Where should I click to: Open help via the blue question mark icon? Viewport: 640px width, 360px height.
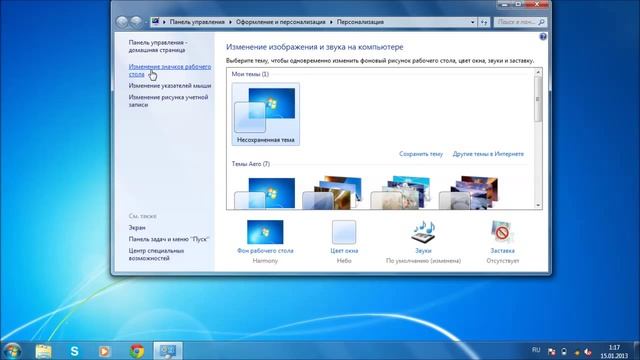543,37
